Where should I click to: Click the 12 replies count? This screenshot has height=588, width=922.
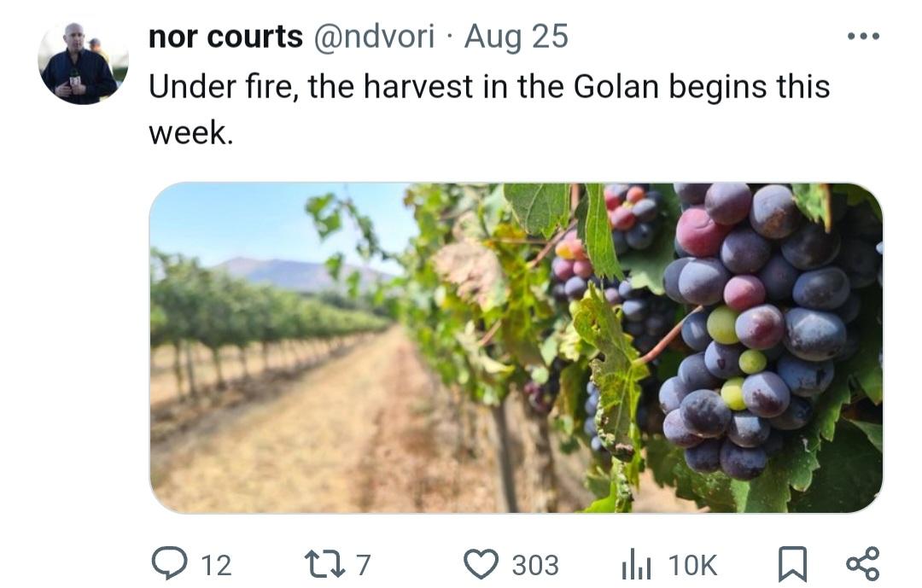tap(216, 564)
